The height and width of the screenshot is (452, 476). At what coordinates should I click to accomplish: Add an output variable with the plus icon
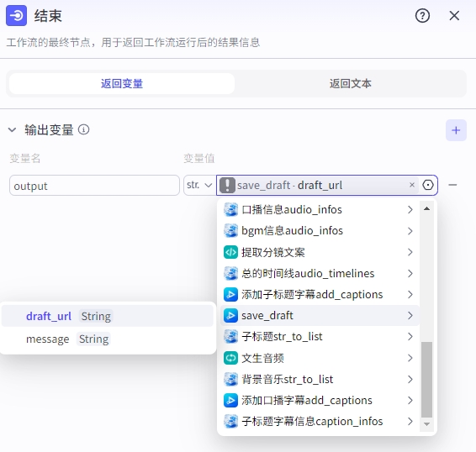(456, 130)
